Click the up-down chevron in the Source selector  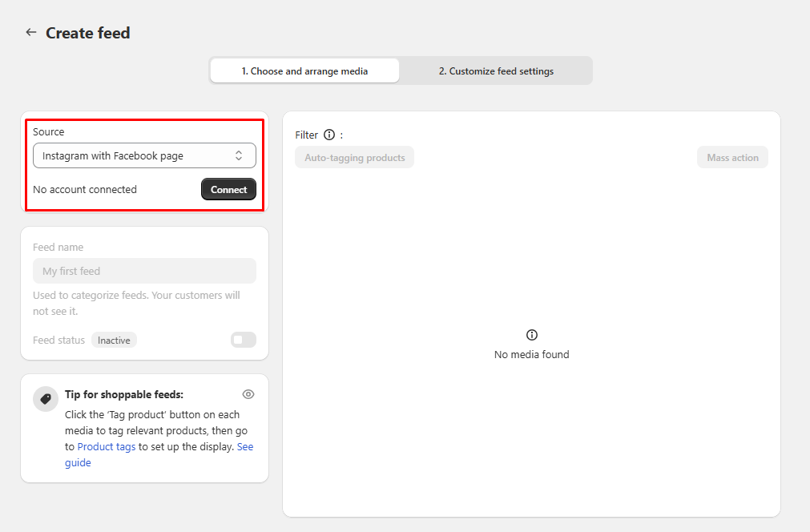click(x=239, y=155)
